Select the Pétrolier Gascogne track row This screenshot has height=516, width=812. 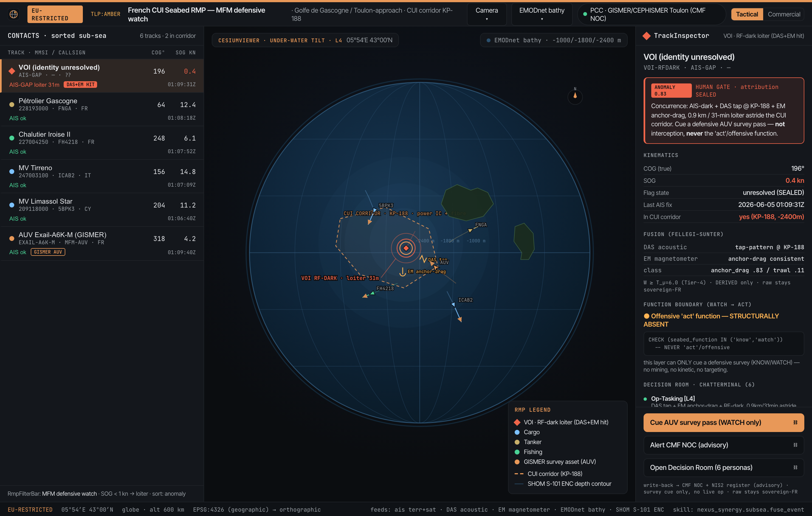[102, 109]
